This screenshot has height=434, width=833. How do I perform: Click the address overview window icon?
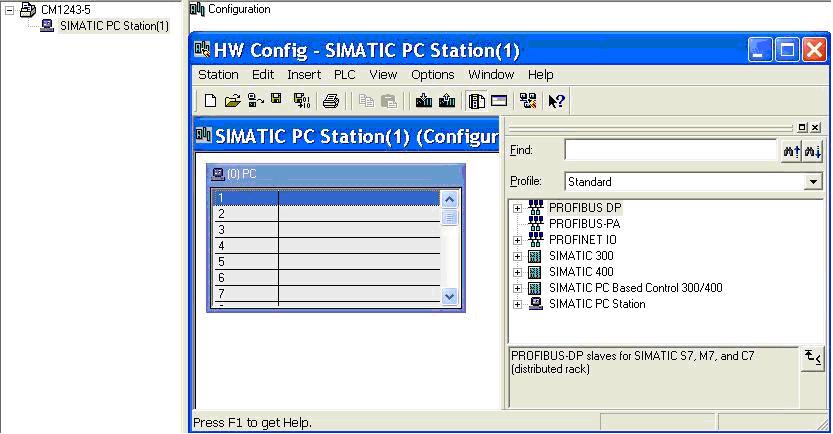[x=499, y=100]
